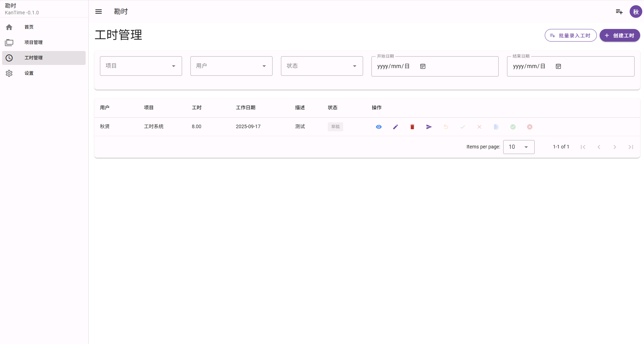This screenshot has width=644, height=344.
Task: Click the playlist-add icon in the top bar
Action: (x=619, y=12)
